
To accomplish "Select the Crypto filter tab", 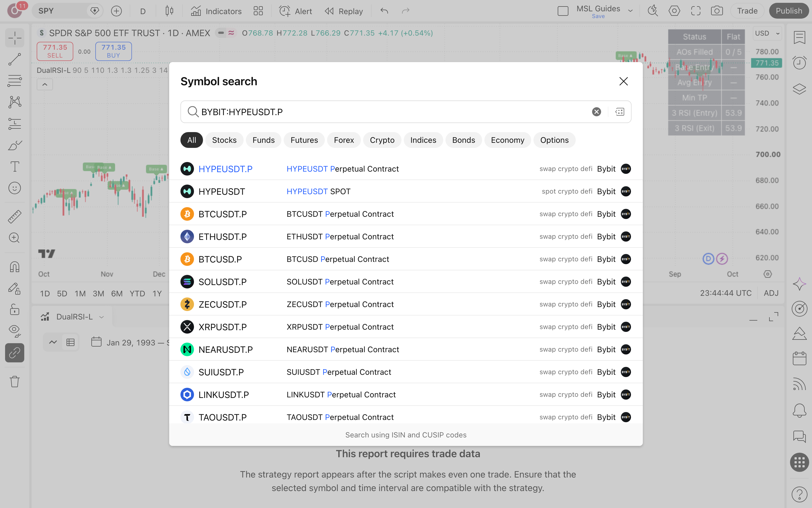I will click(382, 140).
